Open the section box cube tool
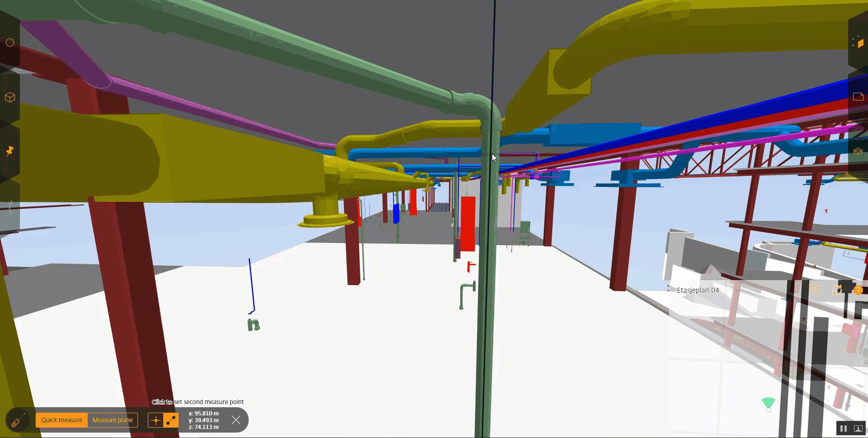The width and height of the screenshot is (868, 438). click(858, 43)
